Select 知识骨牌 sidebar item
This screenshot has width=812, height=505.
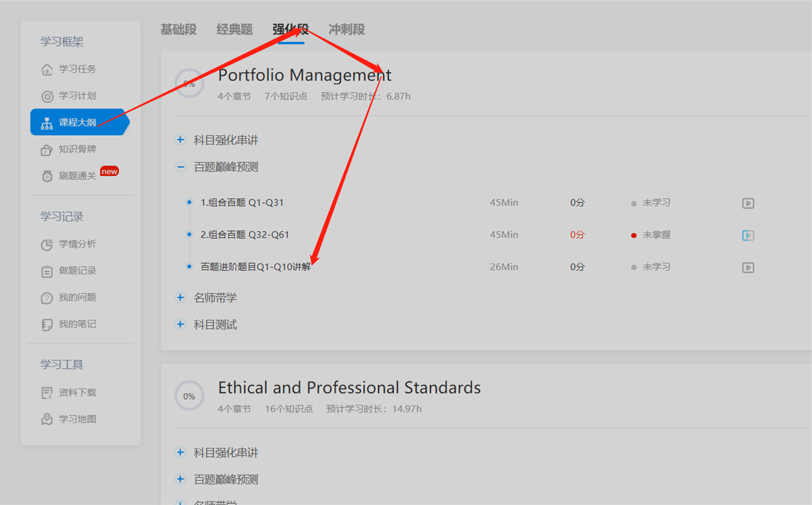coord(69,149)
